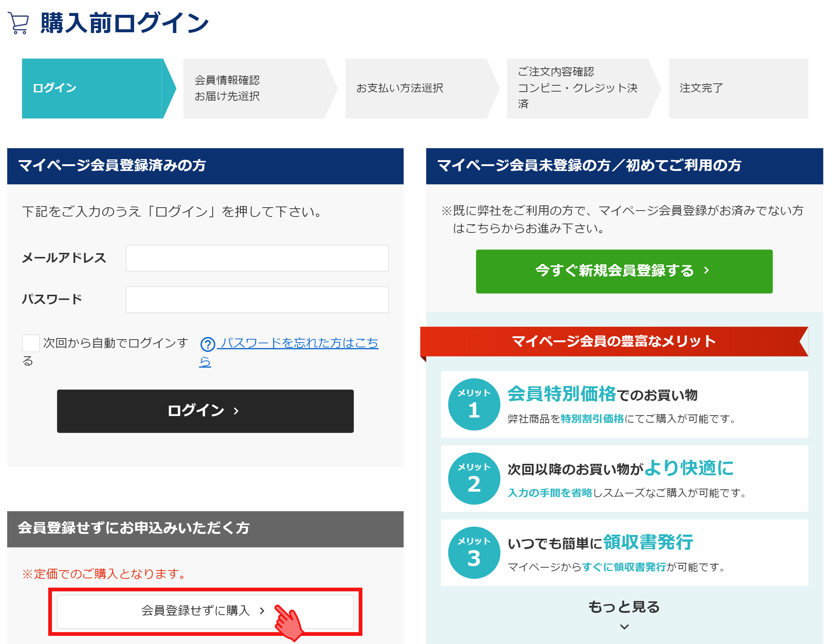The width and height of the screenshot is (832, 644).
Task: Focus the パスワード input field
Action: point(257,300)
